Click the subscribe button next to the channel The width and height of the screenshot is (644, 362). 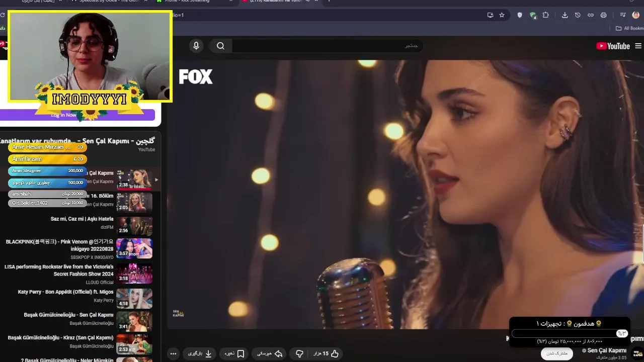click(557, 353)
